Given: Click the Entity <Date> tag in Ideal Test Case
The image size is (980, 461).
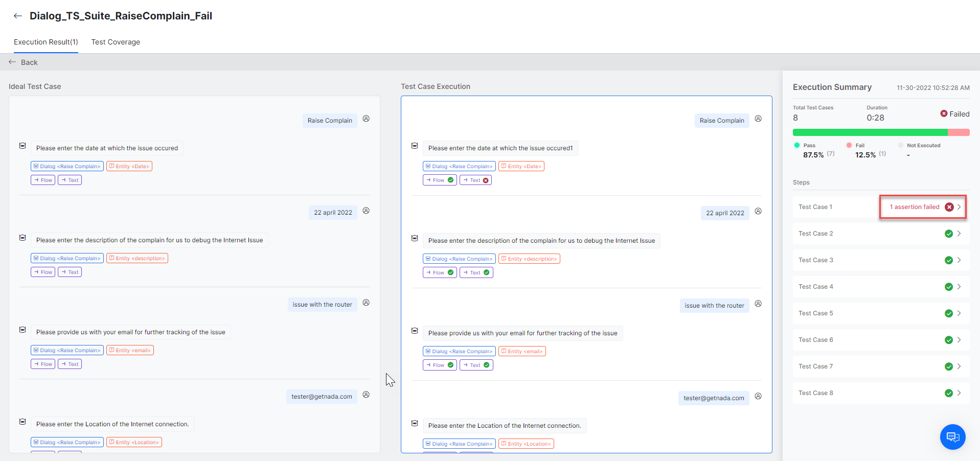Looking at the screenshot, I should (x=129, y=166).
